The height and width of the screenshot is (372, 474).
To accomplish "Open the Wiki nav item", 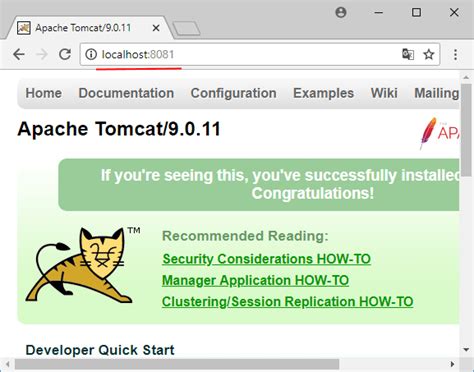I will tap(384, 93).
